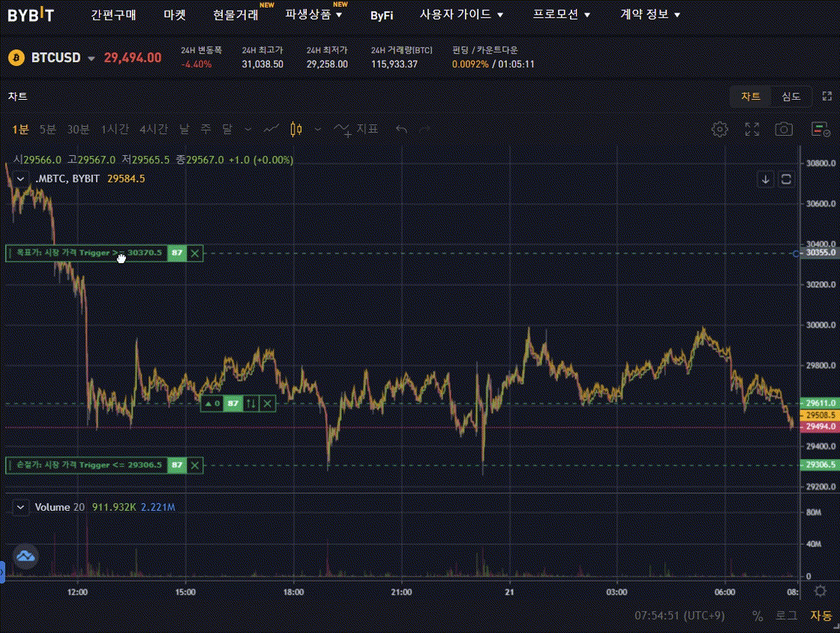Cancel the take-profit 30370.5 order line
Screen dimensions: 840x633
(x=195, y=252)
